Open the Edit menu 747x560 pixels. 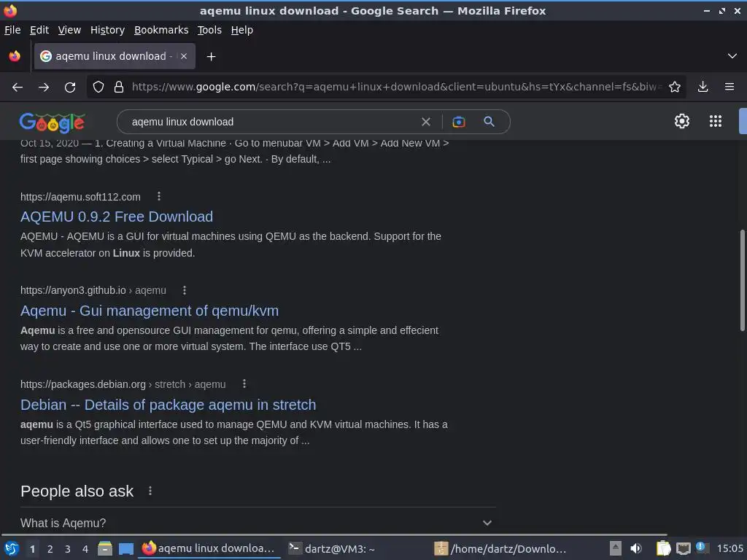(x=39, y=30)
